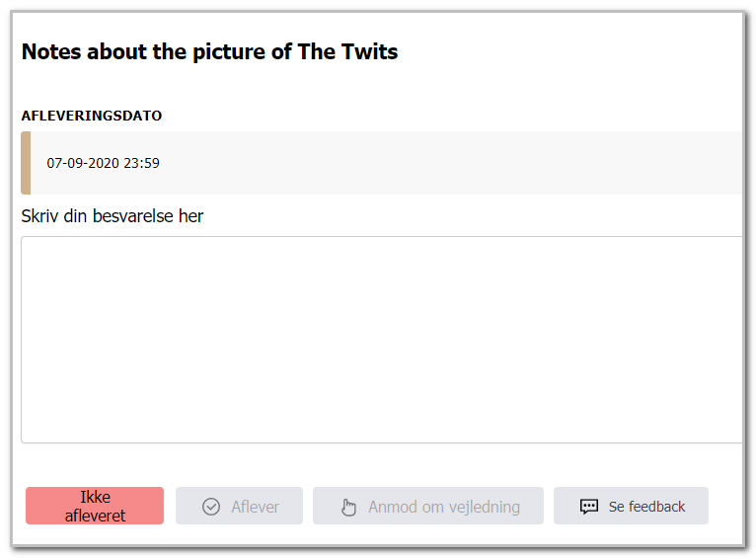This screenshot has height=558, width=756.
Task: Click the Aflever text label
Action: (x=255, y=507)
